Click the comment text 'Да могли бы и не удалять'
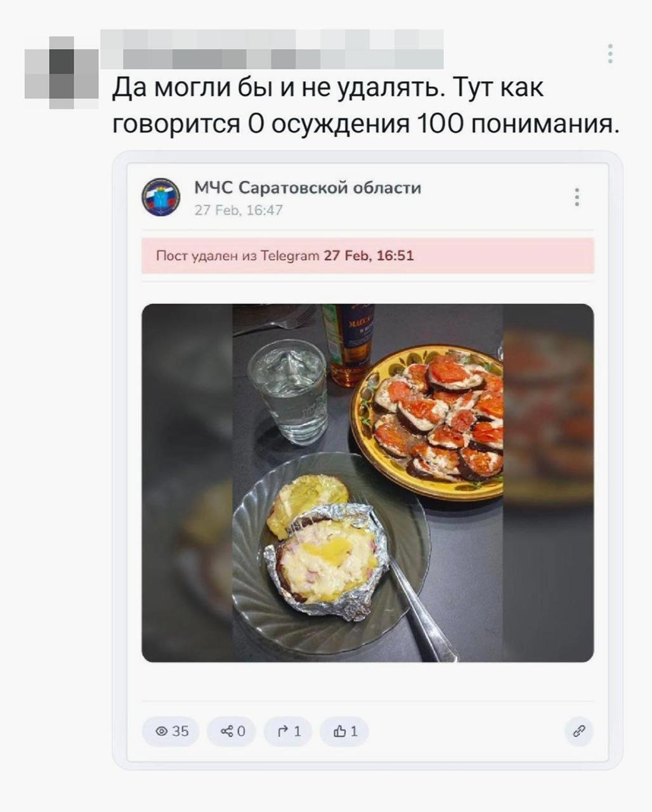This screenshot has width=652, height=812. [276, 88]
